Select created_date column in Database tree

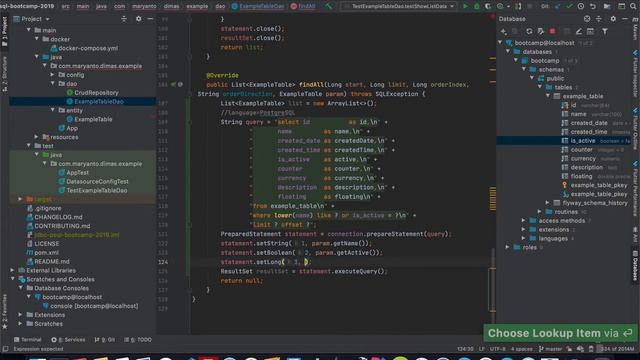click(x=589, y=123)
